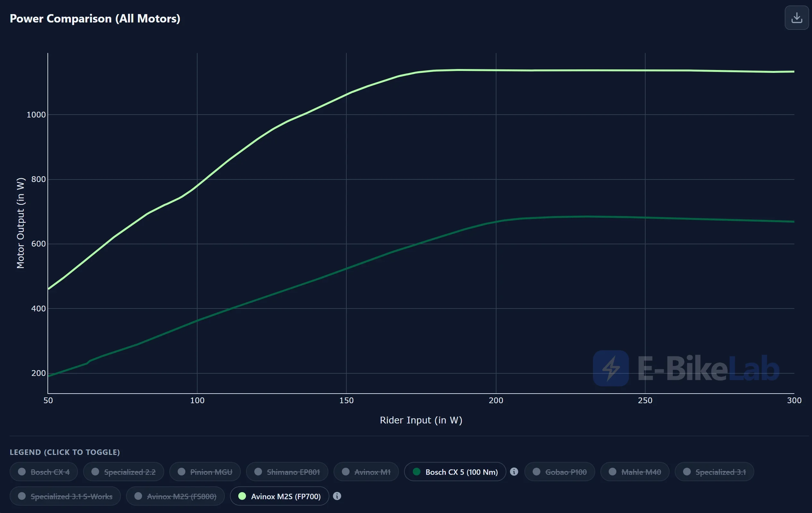The width and height of the screenshot is (812, 513).
Task: Open info icon beside Avinox M2S (FP700)
Action: pos(337,496)
